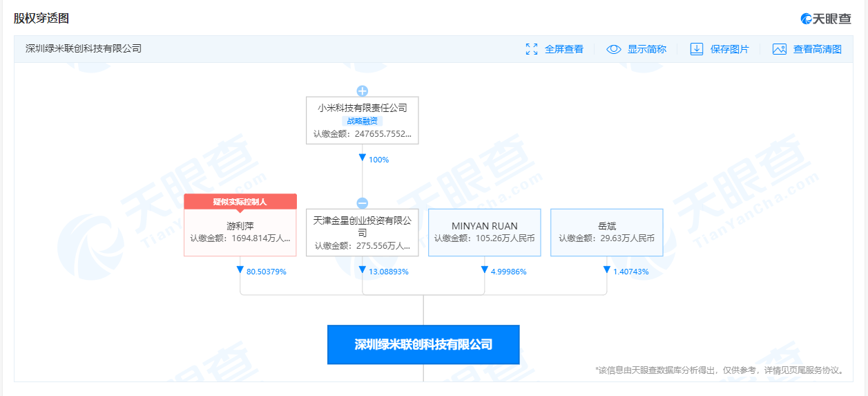Screen dimensions: 868x396
Task: Collapse 天津金星创业投资有限公司 node with minus
Action: pyautogui.click(x=362, y=203)
